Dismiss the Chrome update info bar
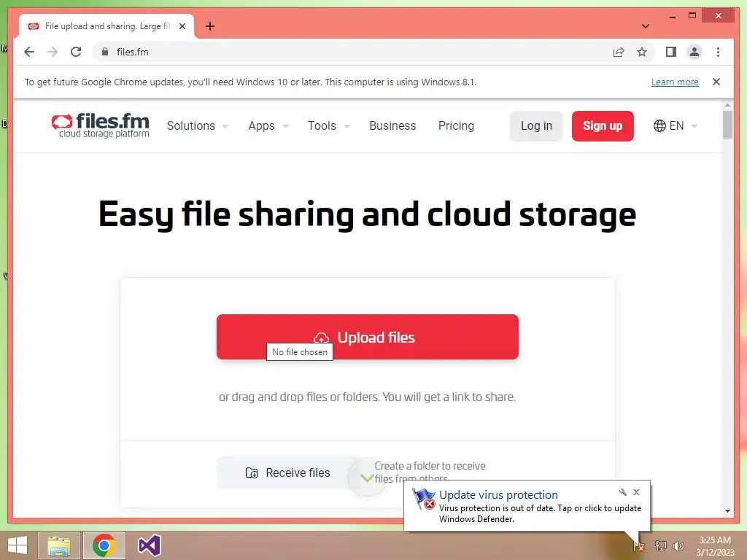The width and height of the screenshot is (747, 560). click(x=716, y=82)
